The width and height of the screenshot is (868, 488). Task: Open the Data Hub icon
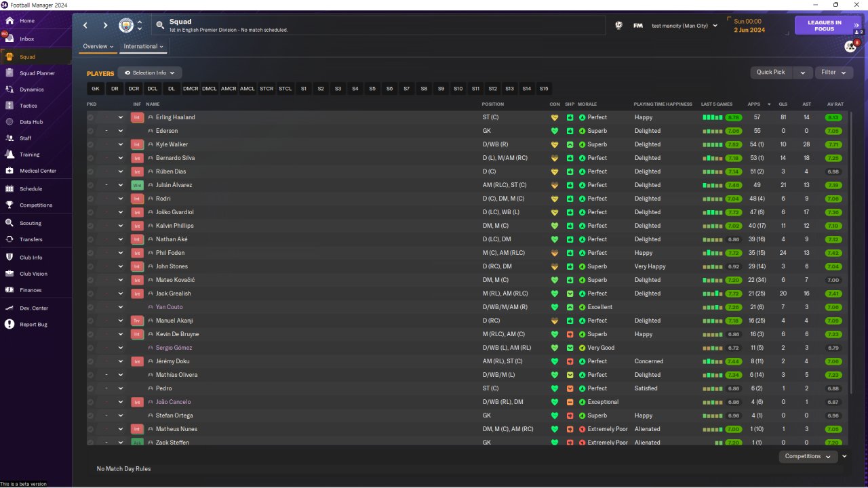click(x=9, y=122)
